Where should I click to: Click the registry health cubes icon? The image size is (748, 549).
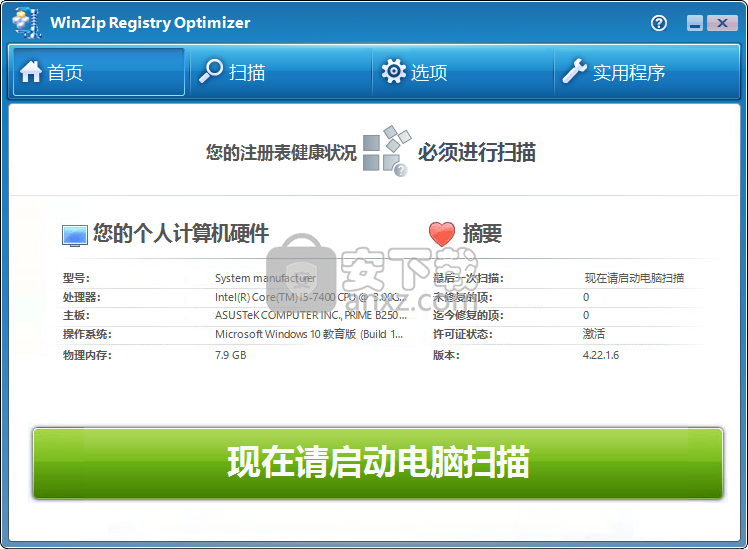tap(385, 151)
